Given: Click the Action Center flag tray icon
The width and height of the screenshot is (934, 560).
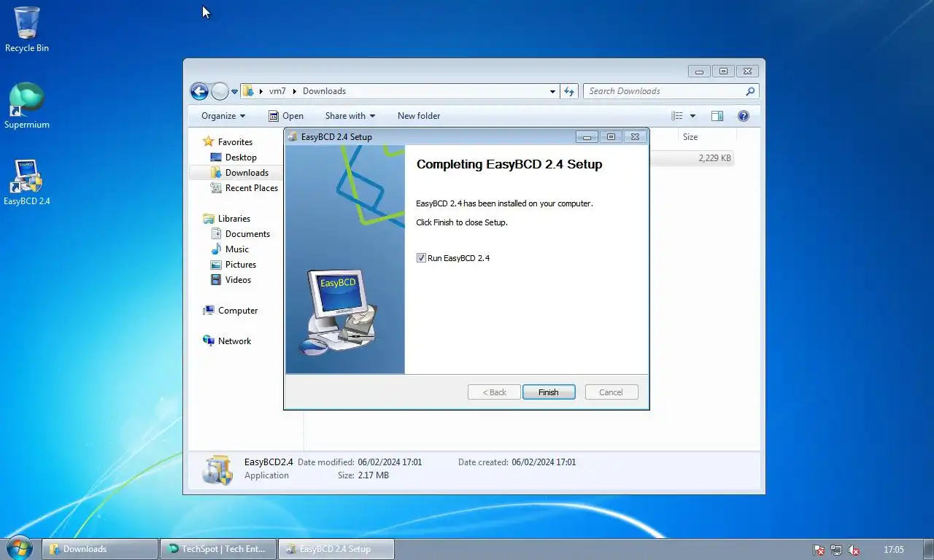Looking at the screenshot, I should tap(819, 550).
